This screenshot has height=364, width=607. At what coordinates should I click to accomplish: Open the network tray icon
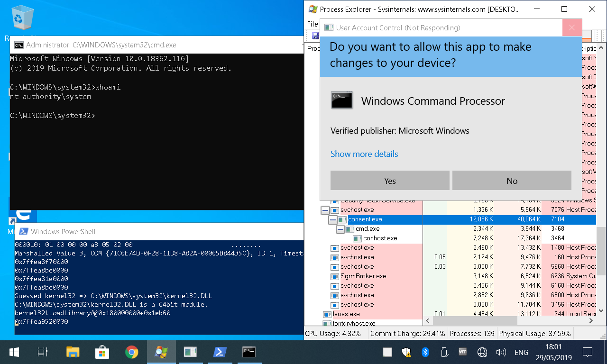482,352
